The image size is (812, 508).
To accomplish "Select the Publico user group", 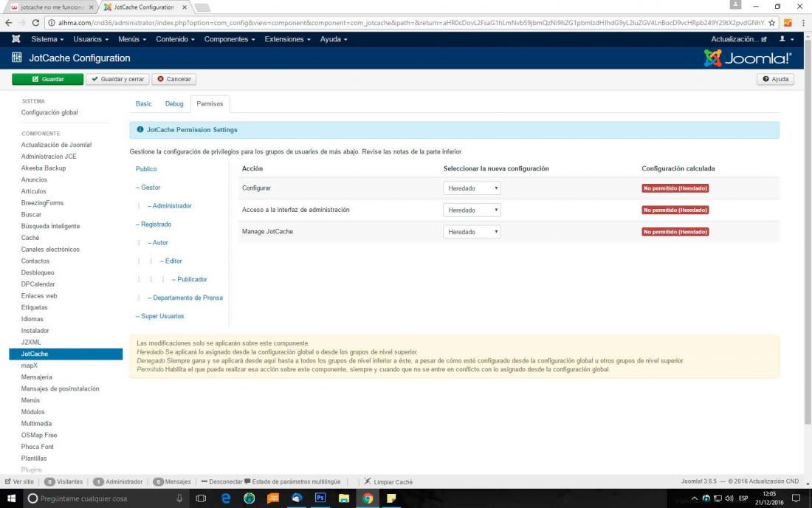I will (x=146, y=169).
